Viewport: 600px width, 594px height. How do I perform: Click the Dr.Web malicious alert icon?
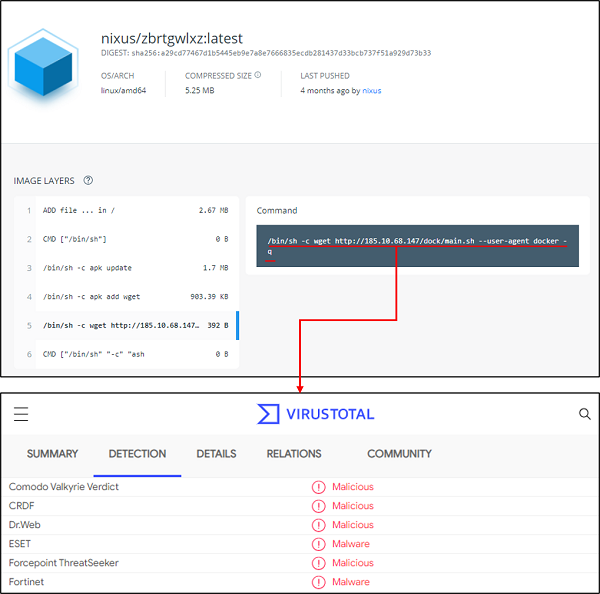point(318,525)
